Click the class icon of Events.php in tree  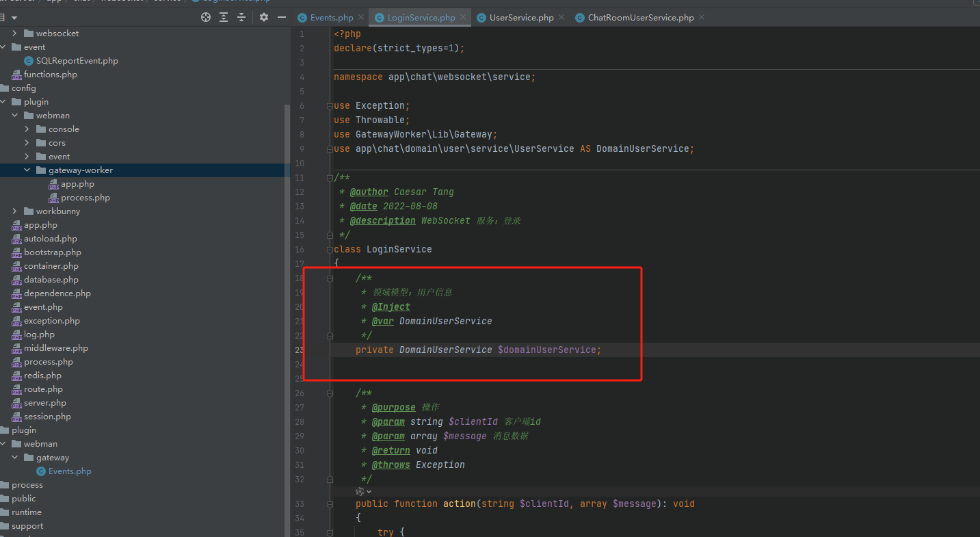pyautogui.click(x=41, y=471)
